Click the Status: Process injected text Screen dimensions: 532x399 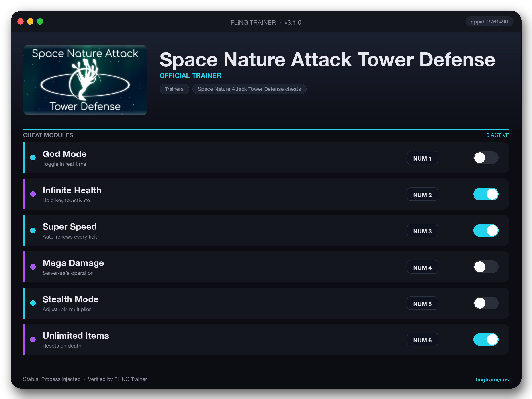click(x=52, y=379)
